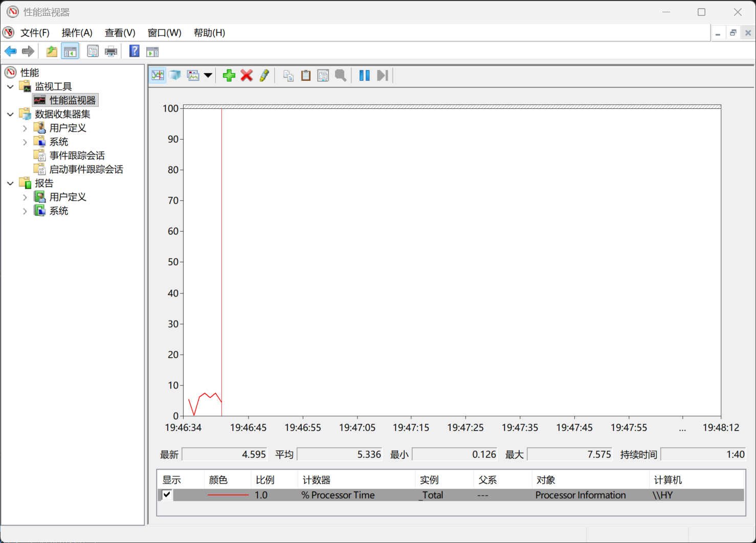Open graph type dropdown arrow
The height and width of the screenshot is (543, 756).
[x=208, y=76]
